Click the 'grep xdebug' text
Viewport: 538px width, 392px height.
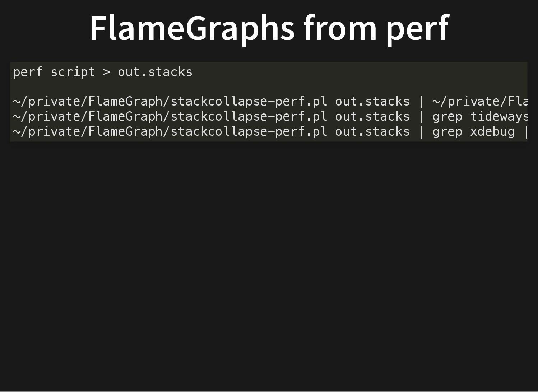tap(473, 132)
